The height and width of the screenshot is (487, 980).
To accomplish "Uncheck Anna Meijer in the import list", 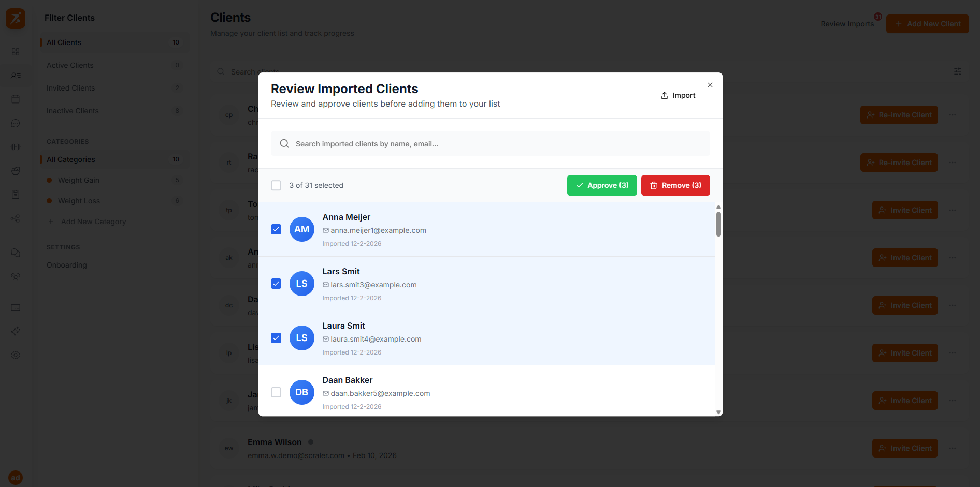I will [x=276, y=229].
